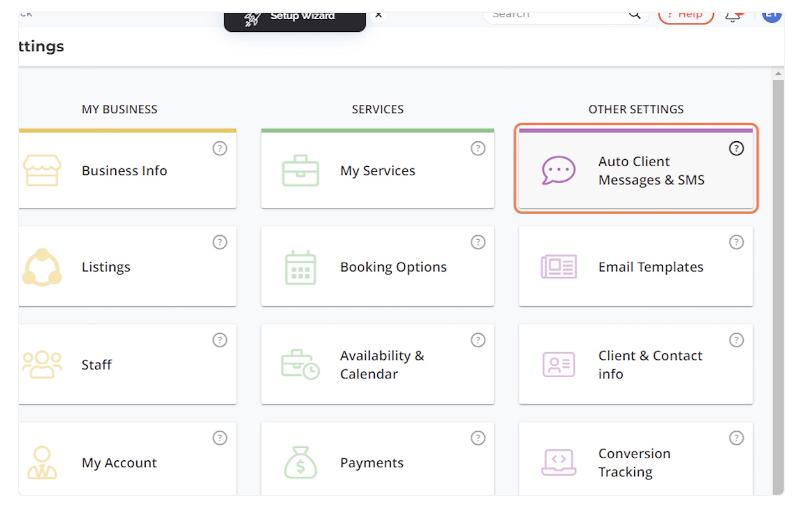Click the Payments money bag icon
This screenshot has height=505, width=812.
click(x=300, y=463)
